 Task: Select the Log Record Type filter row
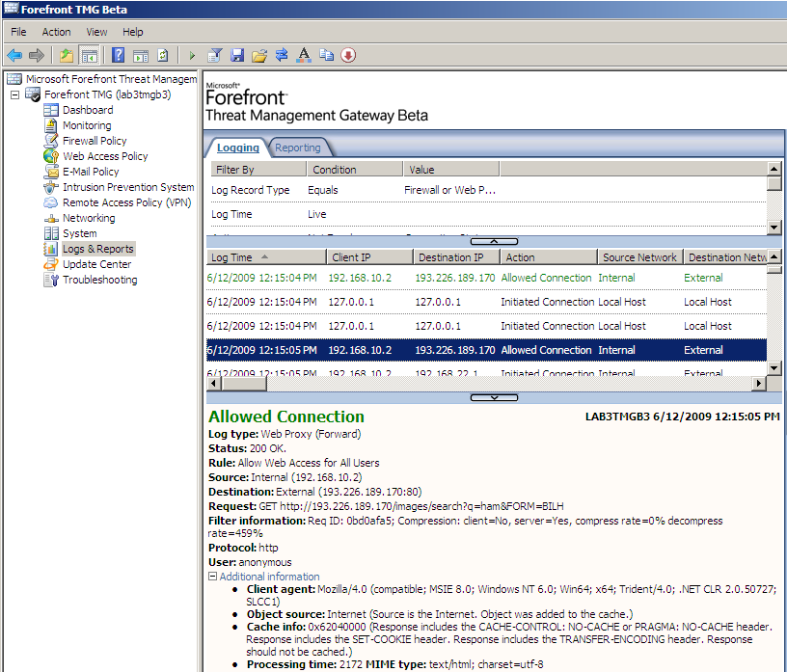pos(487,190)
